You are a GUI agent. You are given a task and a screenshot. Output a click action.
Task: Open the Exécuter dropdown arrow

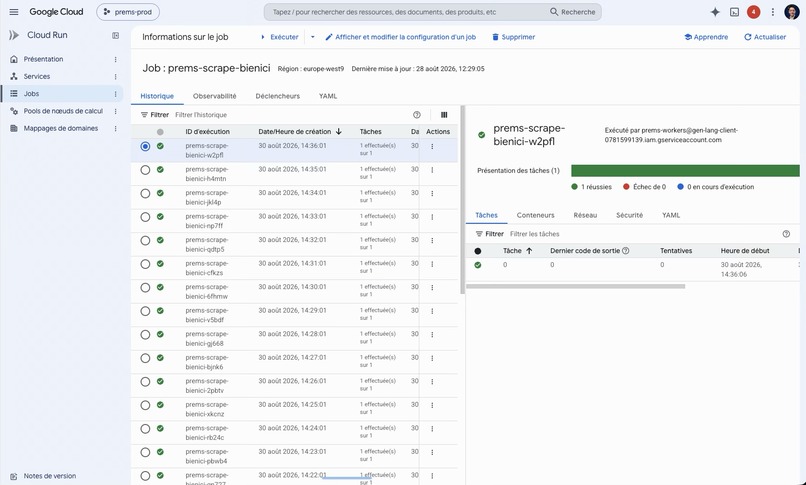(x=313, y=37)
